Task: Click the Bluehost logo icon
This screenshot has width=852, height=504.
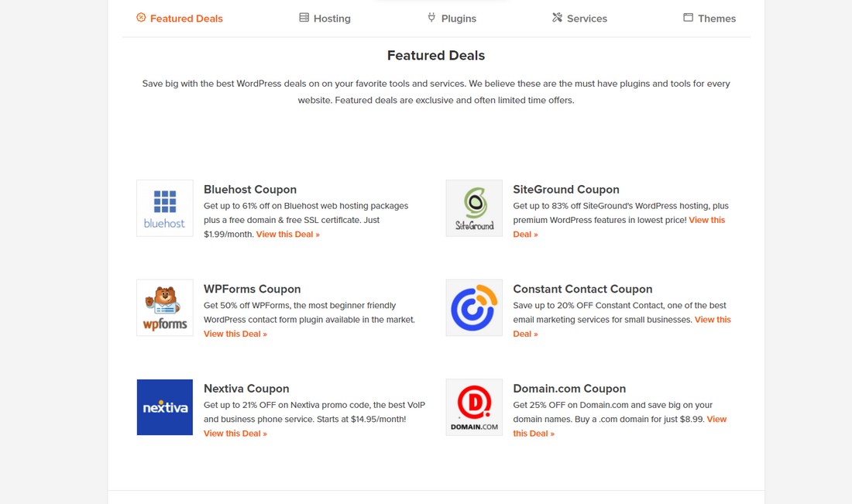Action: point(164,208)
